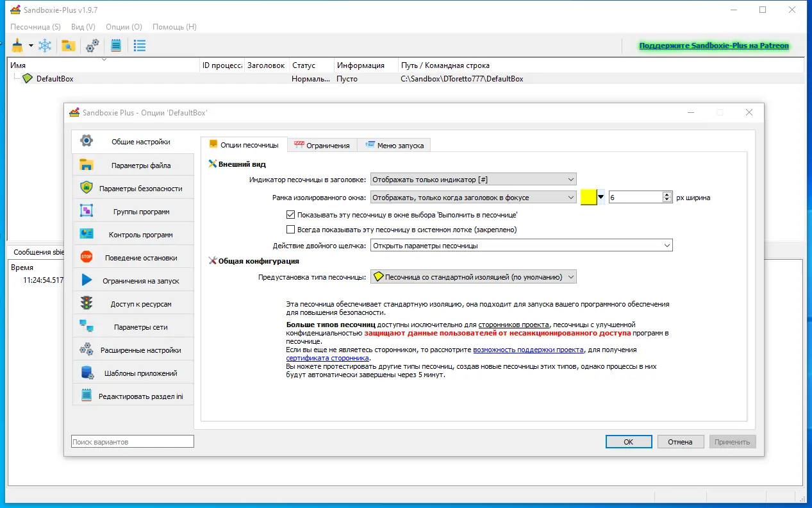Click the border width input field
The height and width of the screenshot is (508, 812).
[x=635, y=197]
